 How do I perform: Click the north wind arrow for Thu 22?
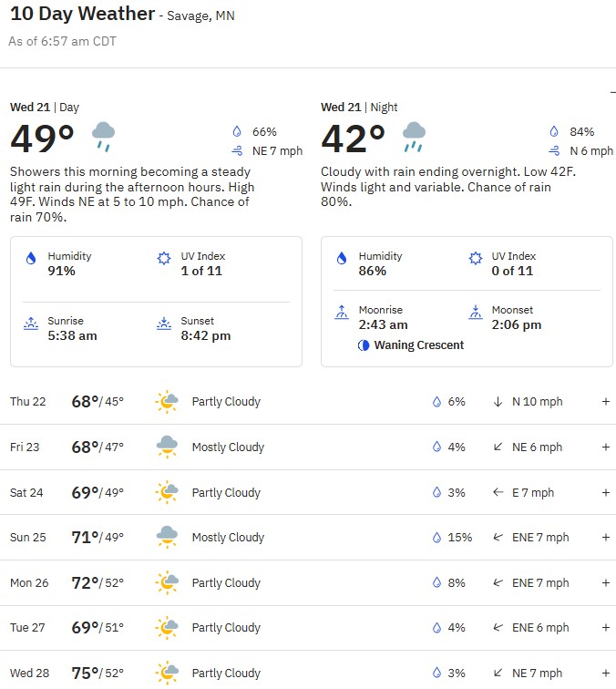(498, 402)
